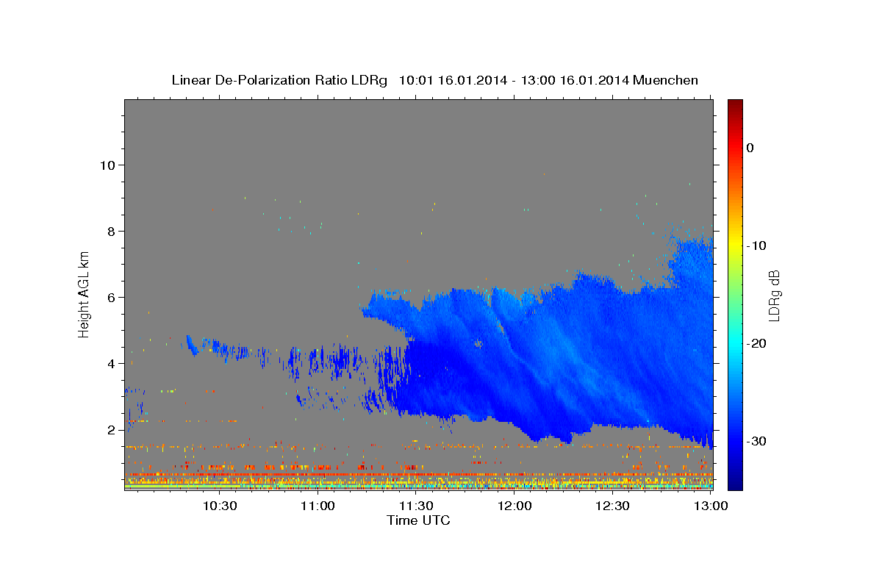Viewport: 882px width, 588px height.
Task: Click the "11:30" time tick label
Action: (x=416, y=506)
